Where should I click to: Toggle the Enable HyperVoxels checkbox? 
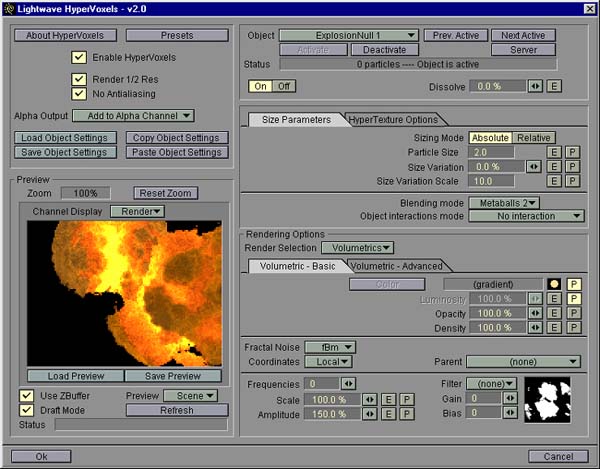(79, 57)
